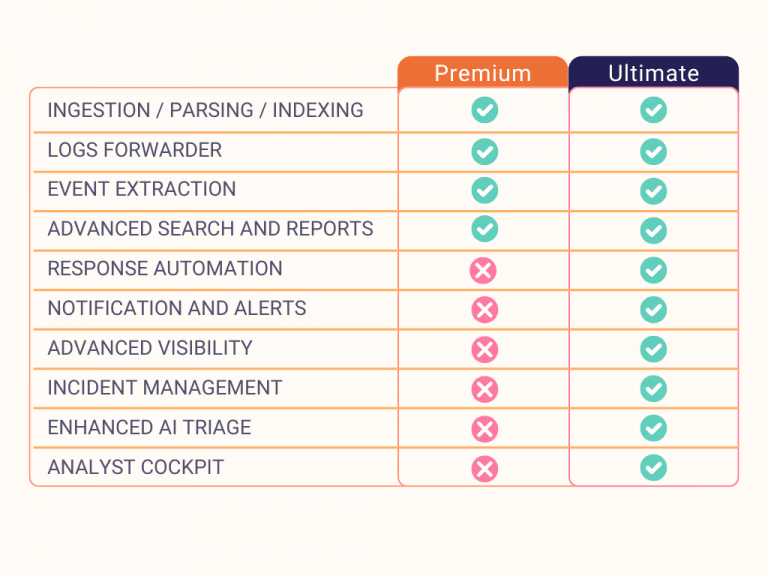Click the Logs Forwarder feature label

(x=134, y=150)
